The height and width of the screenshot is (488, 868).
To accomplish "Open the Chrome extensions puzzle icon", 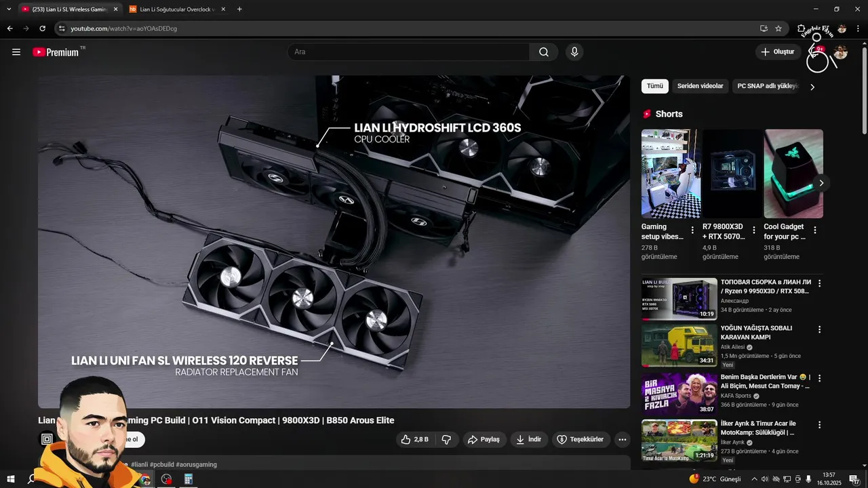I will coord(802,28).
